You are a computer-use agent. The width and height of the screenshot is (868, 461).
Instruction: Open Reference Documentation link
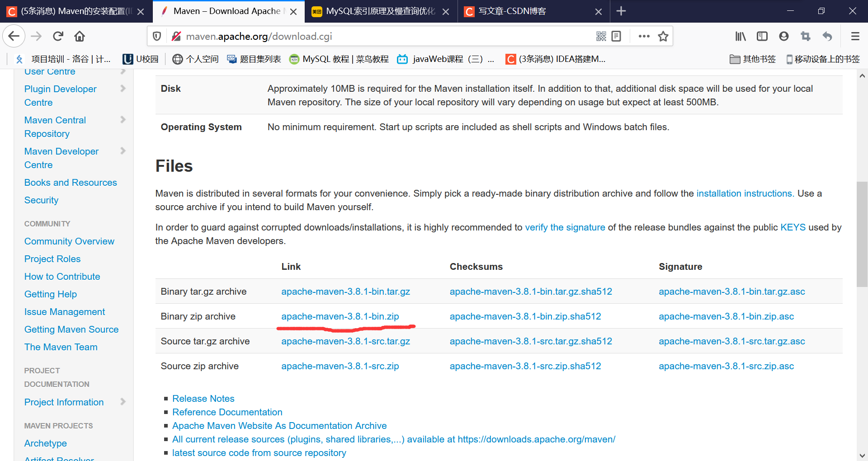point(227,412)
